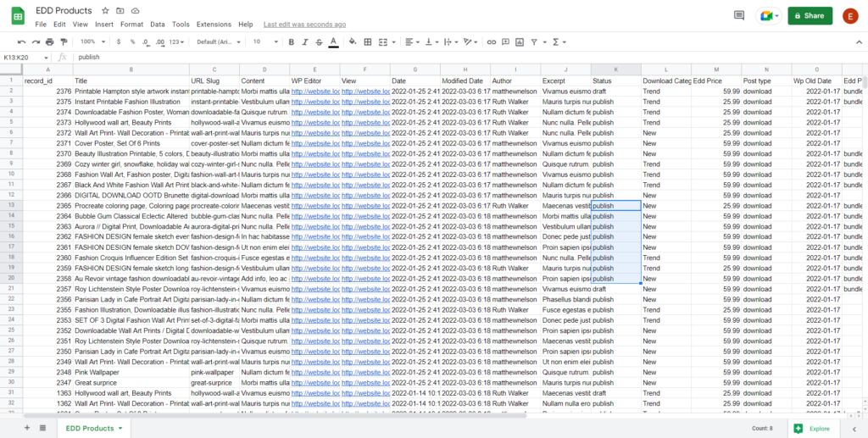Click the Print icon in toolbar
868x438 pixels.
click(x=50, y=42)
